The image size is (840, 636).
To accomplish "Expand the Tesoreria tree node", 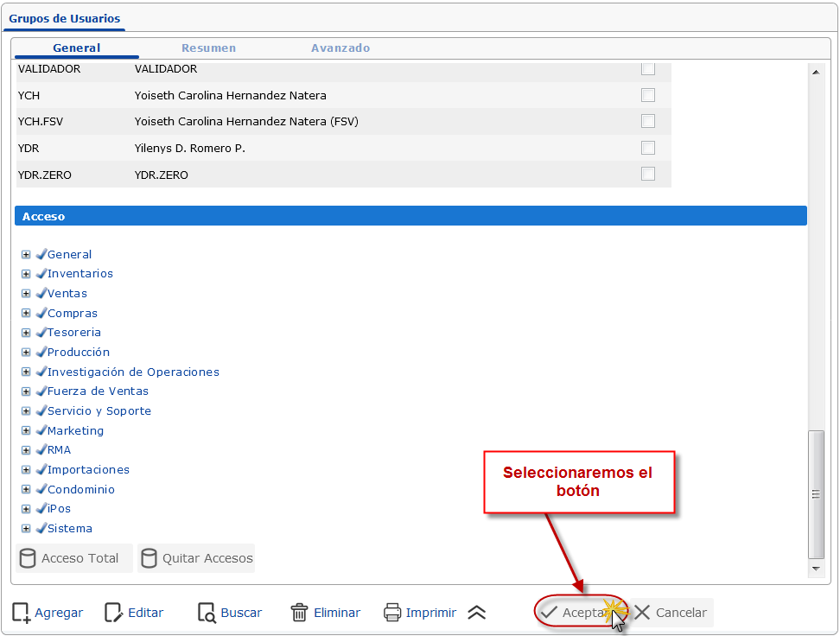I will tap(26, 333).
